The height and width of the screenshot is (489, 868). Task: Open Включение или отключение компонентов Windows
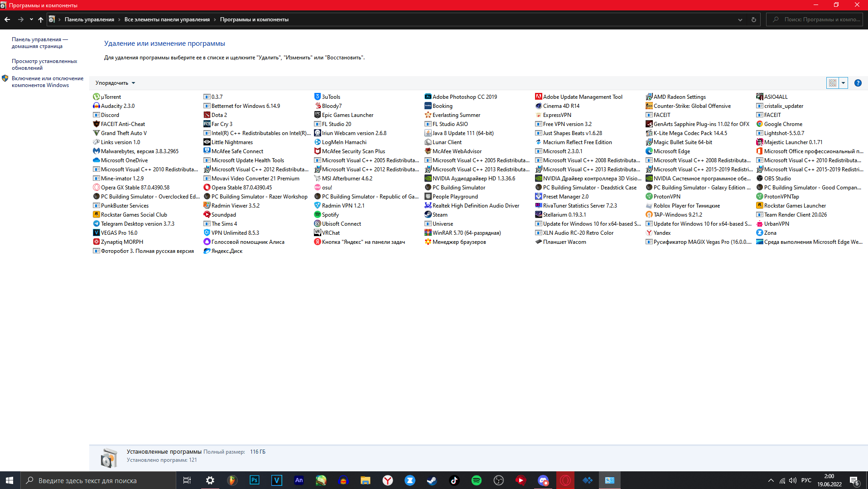coord(48,82)
